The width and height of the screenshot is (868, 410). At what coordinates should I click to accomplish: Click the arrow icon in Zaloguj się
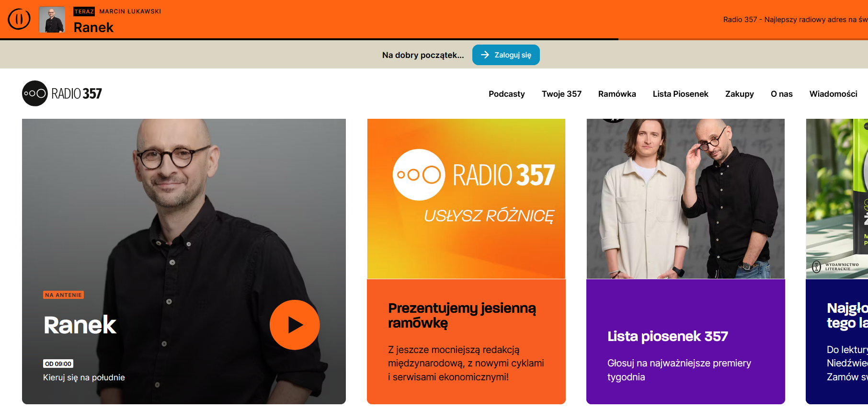pos(485,55)
